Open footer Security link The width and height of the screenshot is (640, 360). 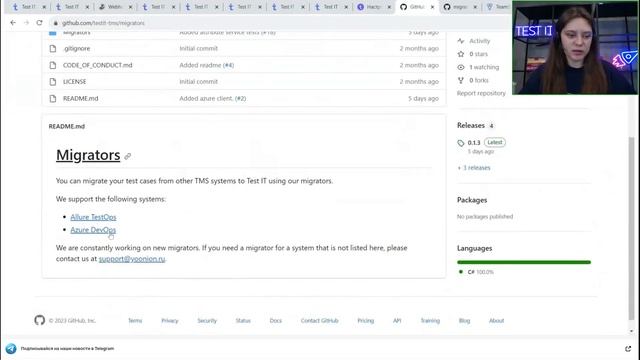207,321
